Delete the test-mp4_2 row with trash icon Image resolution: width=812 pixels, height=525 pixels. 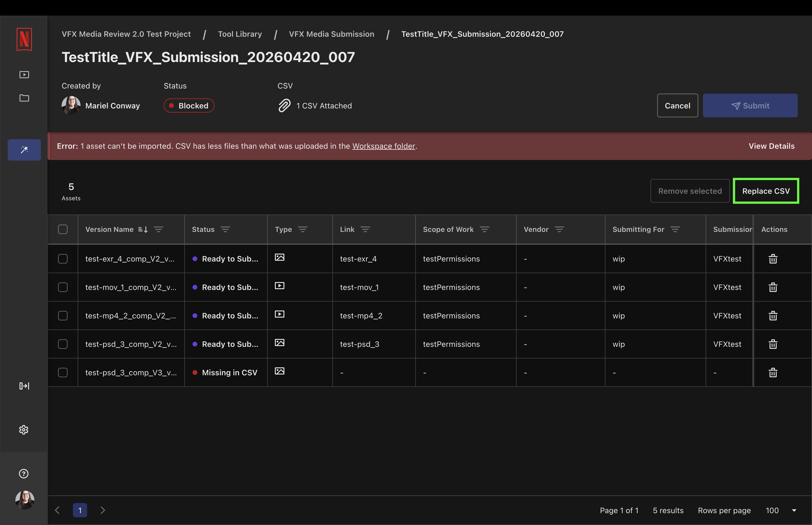coord(773,316)
